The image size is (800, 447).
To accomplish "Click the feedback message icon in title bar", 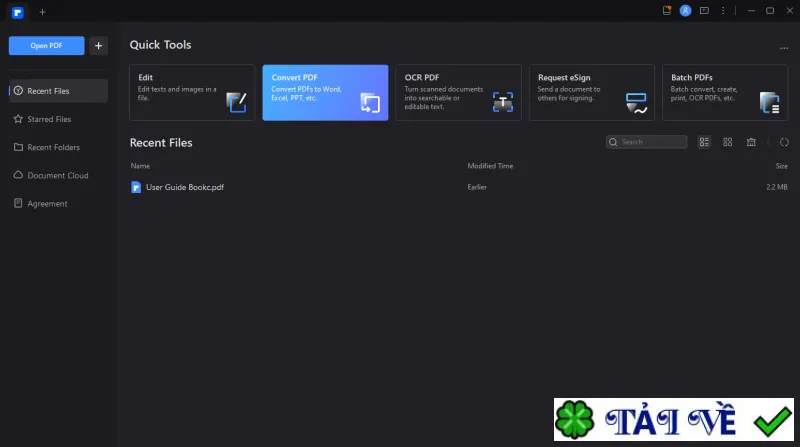I will pyautogui.click(x=705, y=11).
